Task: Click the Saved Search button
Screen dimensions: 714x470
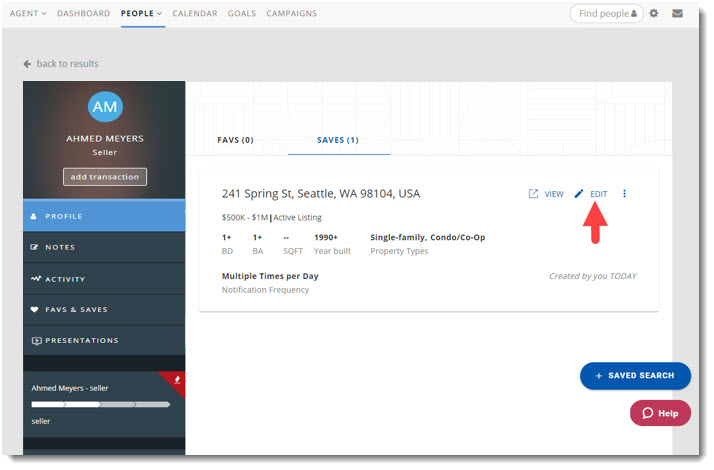Action: (x=635, y=376)
